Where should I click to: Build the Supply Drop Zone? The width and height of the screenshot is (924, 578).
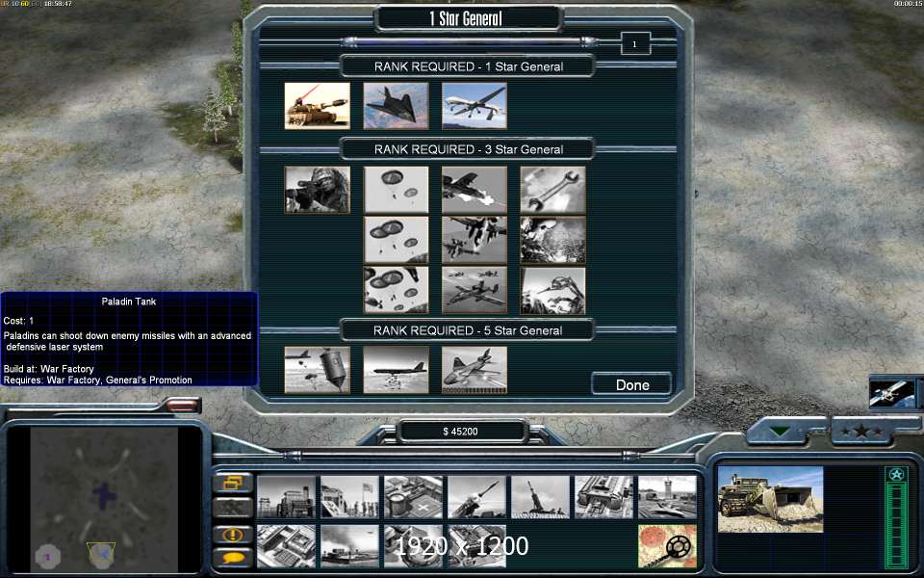coord(349,546)
